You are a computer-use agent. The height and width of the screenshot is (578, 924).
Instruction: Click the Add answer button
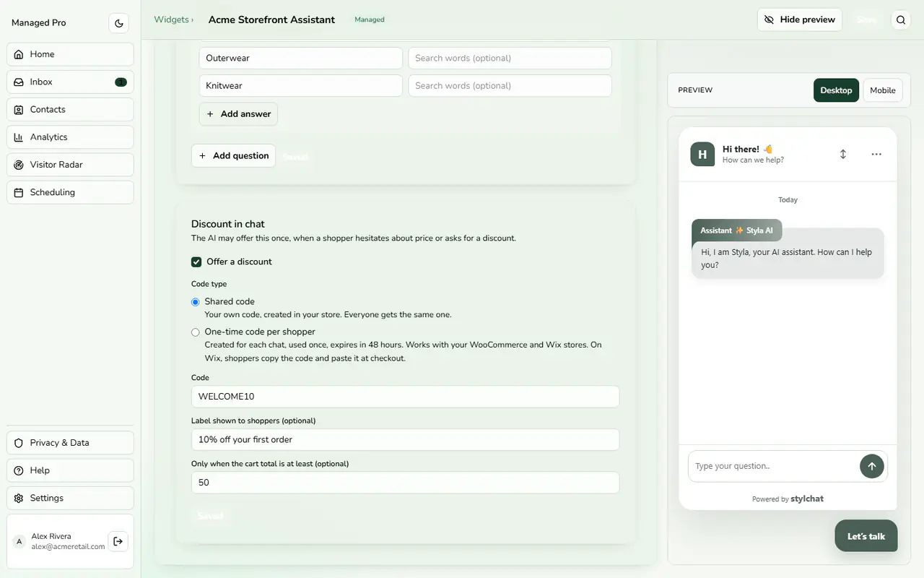click(238, 113)
